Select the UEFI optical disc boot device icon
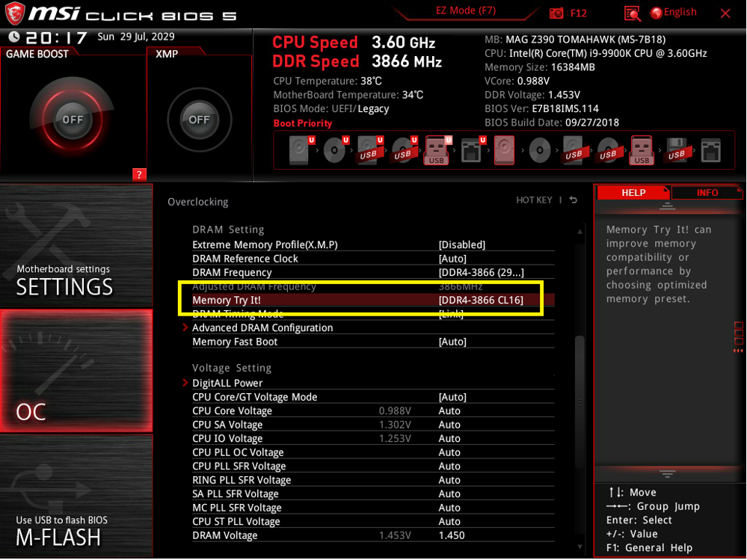This screenshot has height=560, width=747. (336, 150)
